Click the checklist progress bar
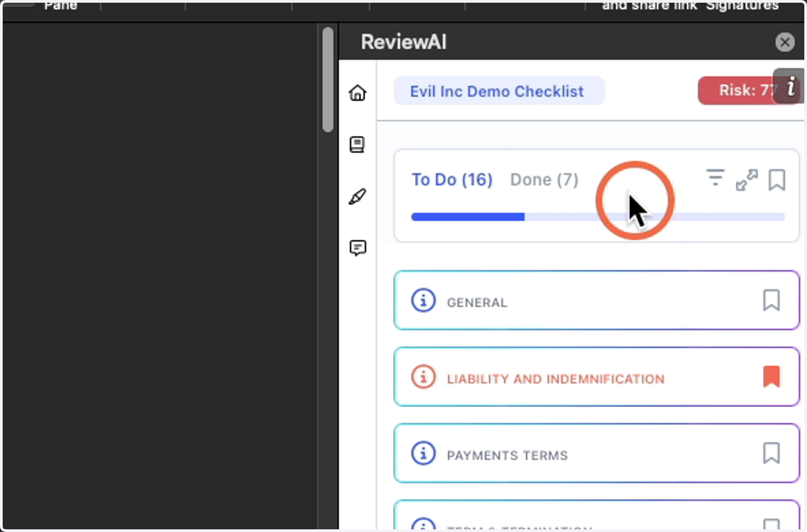 [598, 217]
